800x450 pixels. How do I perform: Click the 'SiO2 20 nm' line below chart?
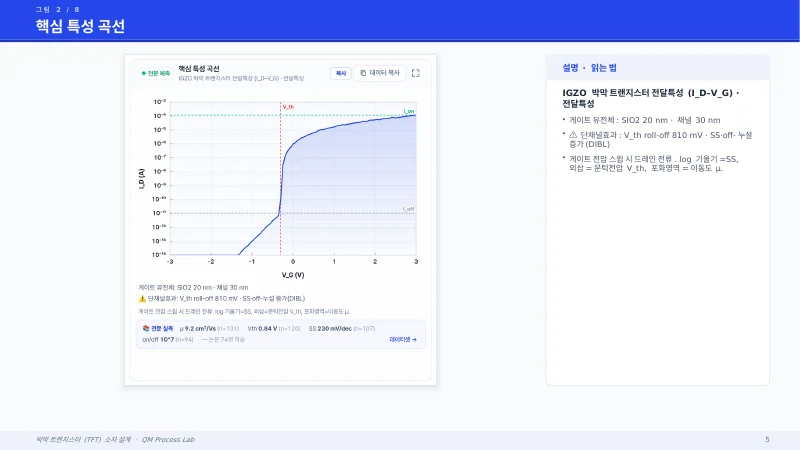pos(193,287)
